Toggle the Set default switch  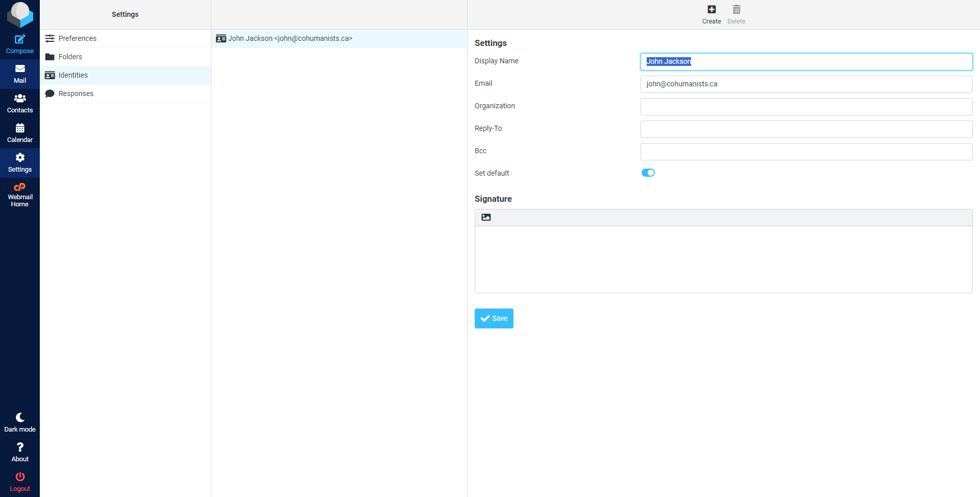(648, 173)
